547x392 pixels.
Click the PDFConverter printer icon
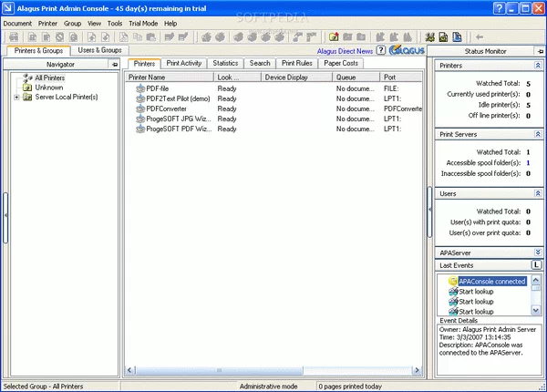(140, 108)
